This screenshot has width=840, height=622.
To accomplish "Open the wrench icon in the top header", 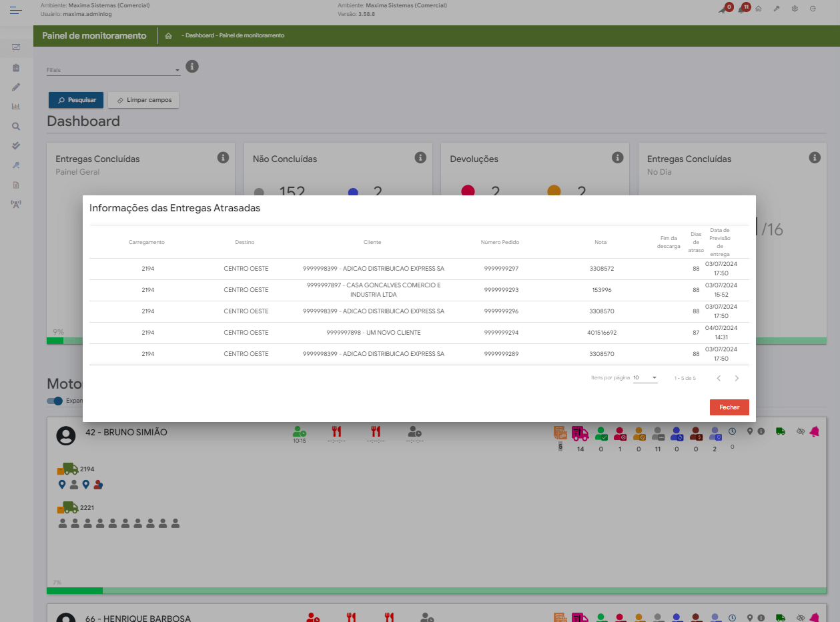I will point(777,9).
